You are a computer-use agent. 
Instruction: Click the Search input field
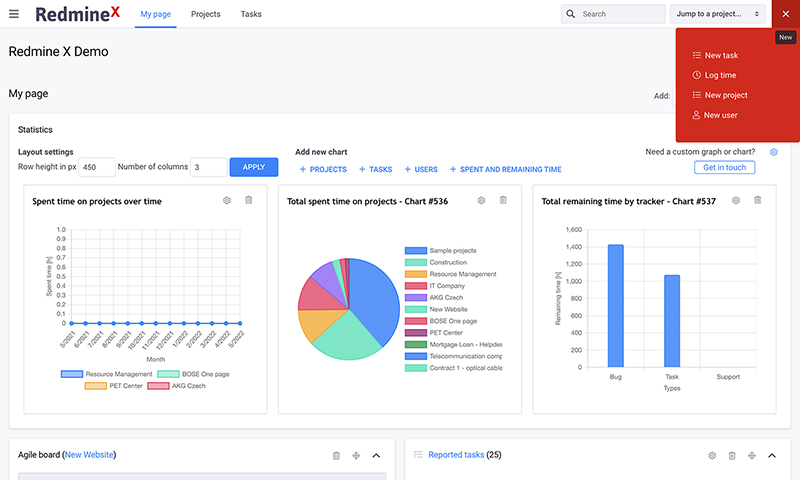(613, 14)
